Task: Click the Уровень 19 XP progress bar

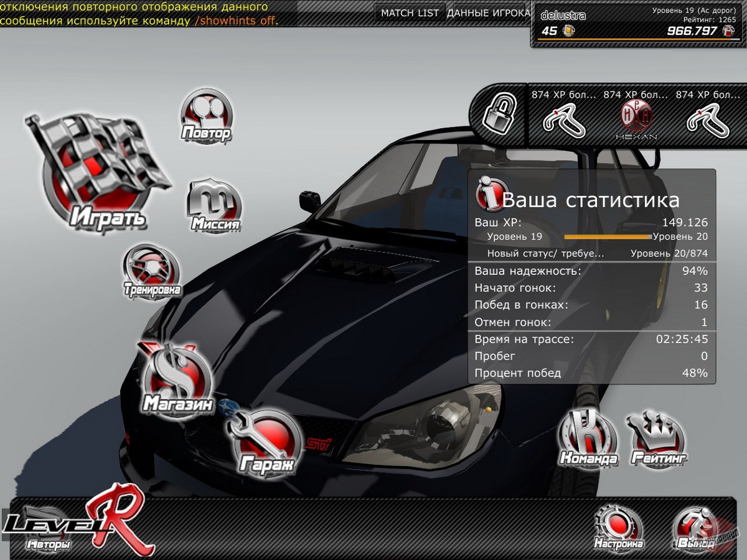Action: click(x=607, y=236)
